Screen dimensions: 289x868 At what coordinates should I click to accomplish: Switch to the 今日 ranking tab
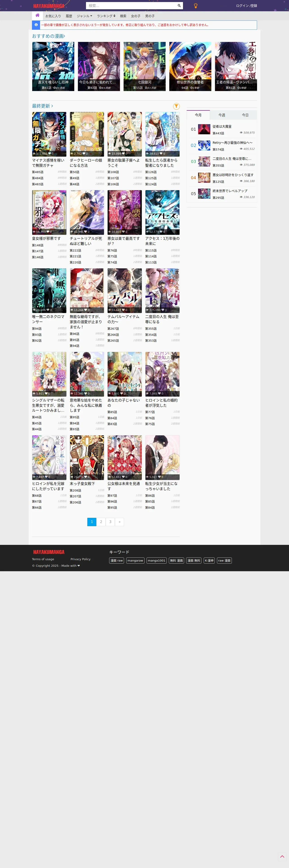(x=245, y=115)
